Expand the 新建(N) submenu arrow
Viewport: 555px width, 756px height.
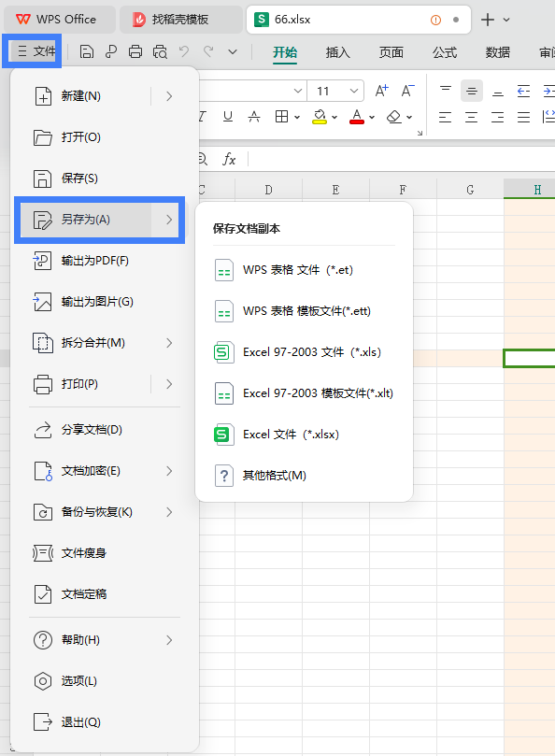(169, 96)
